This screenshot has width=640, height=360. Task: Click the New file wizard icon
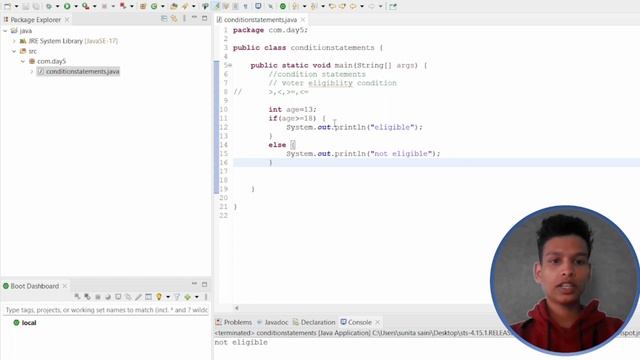pos(7,6)
